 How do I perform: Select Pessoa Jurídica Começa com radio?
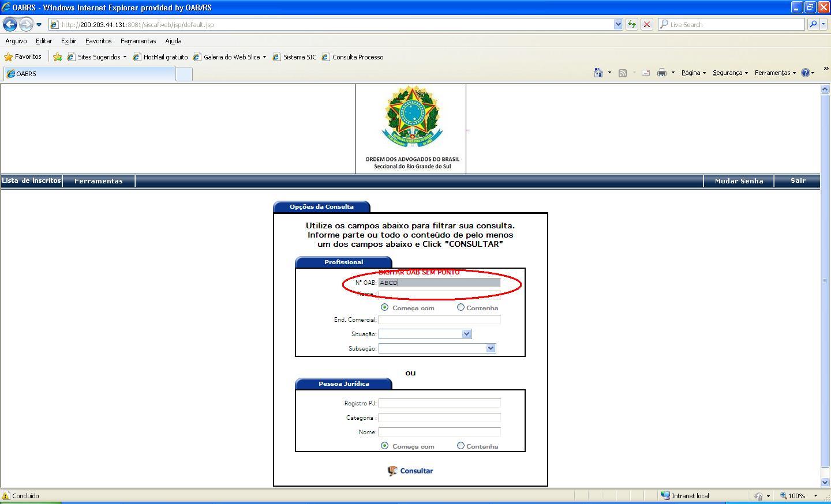coord(384,446)
